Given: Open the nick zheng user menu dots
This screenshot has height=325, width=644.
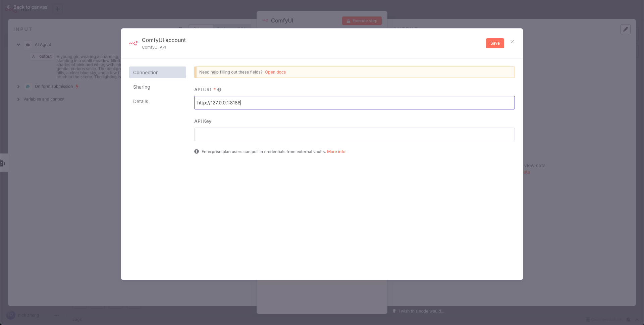Looking at the screenshot, I should point(57,315).
